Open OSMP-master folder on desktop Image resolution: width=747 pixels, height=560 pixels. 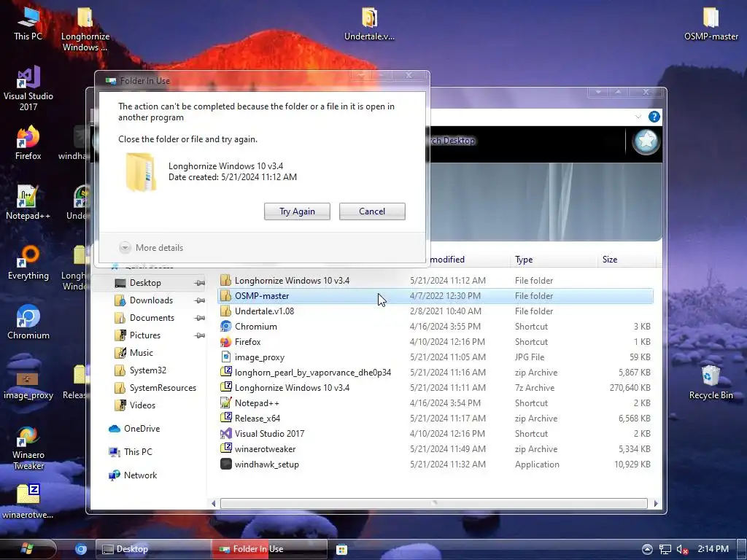tap(711, 24)
